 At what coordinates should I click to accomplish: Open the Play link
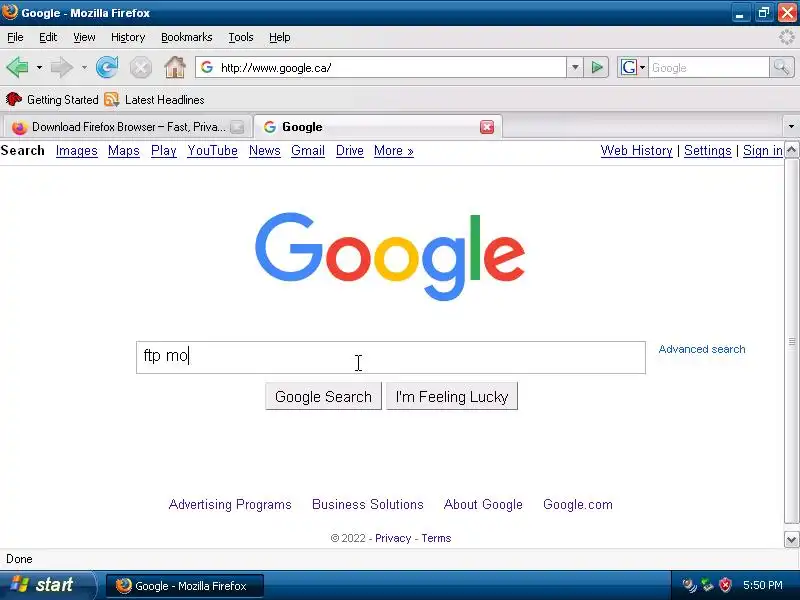(x=164, y=151)
